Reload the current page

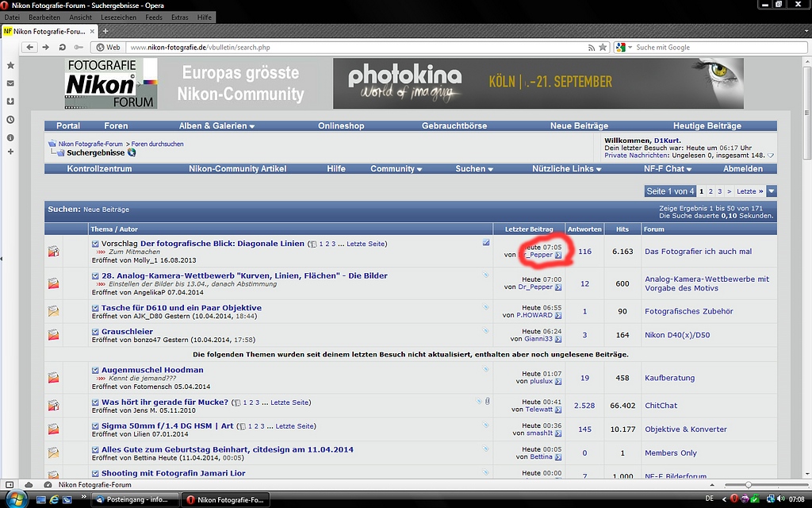tap(62, 47)
